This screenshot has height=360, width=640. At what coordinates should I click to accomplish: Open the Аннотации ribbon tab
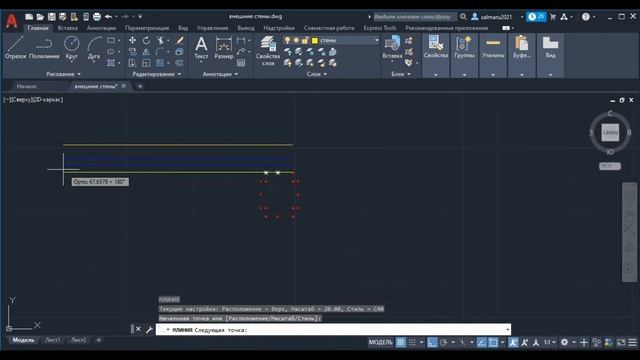pos(101,28)
